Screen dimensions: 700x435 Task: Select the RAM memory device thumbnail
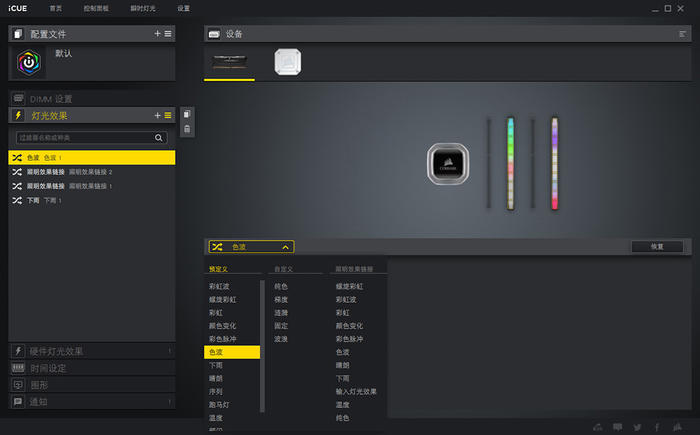pyautogui.click(x=229, y=62)
